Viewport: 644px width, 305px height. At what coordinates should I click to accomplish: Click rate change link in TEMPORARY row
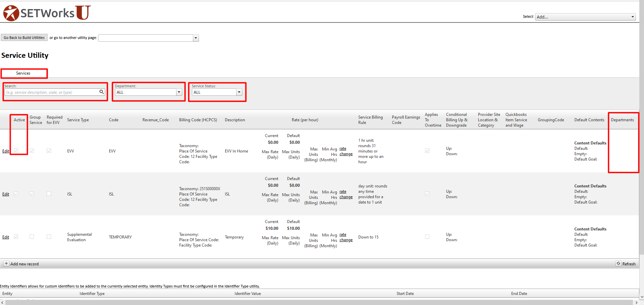pyautogui.click(x=346, y=237)
